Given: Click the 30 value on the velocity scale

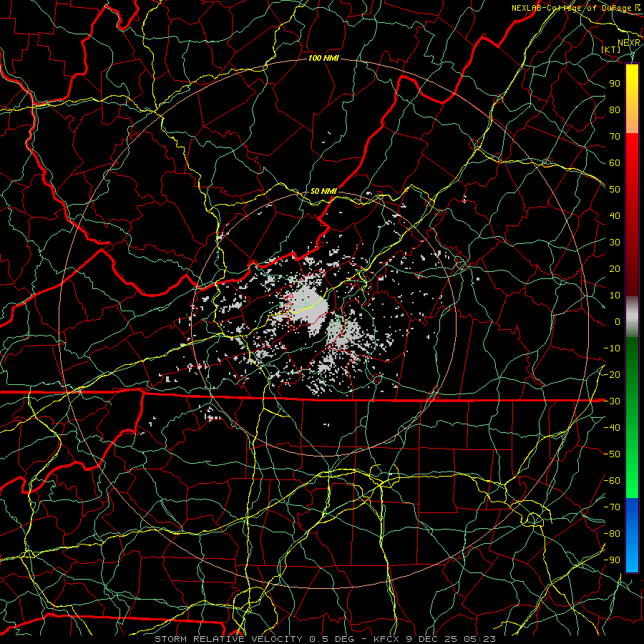Looking at the screenshot, I should 615,243.
